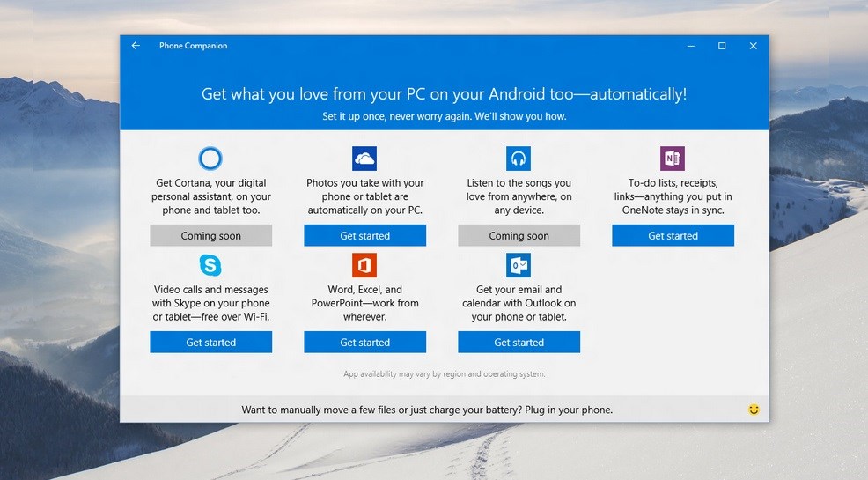Click 'Video calls and messages' description

(211, 303)
